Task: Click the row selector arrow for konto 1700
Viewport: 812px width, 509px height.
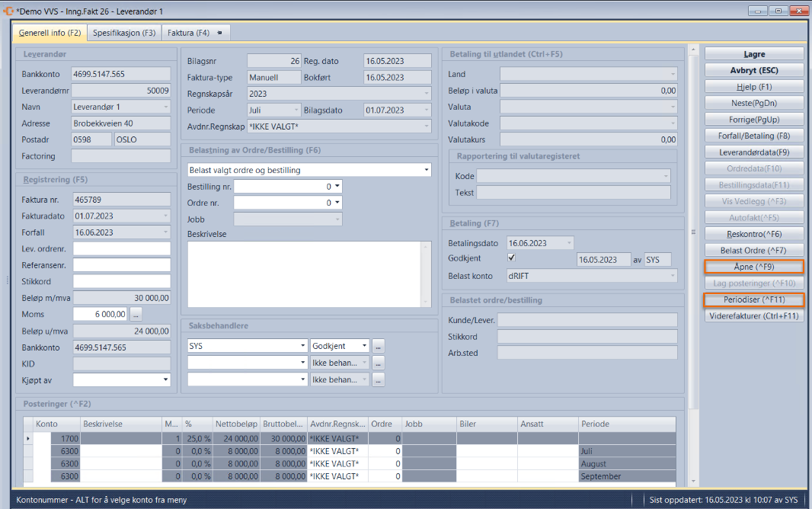Action: 28,439
